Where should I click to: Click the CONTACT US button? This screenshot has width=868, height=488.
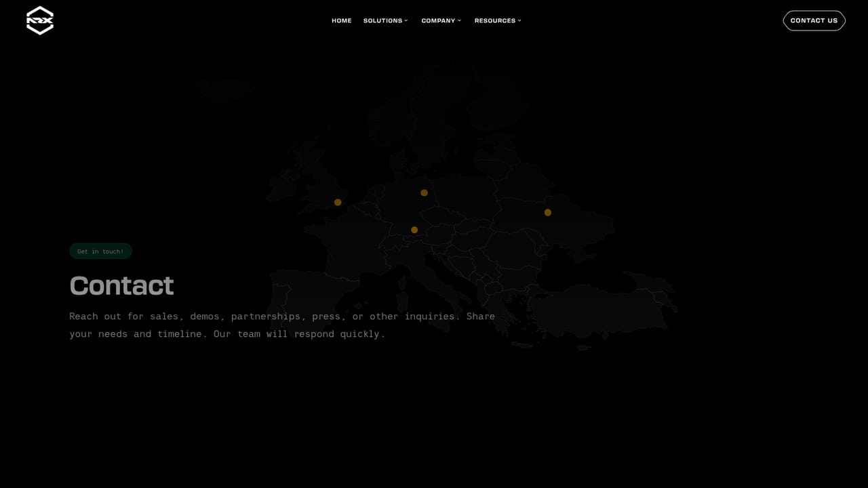point(814,20)
